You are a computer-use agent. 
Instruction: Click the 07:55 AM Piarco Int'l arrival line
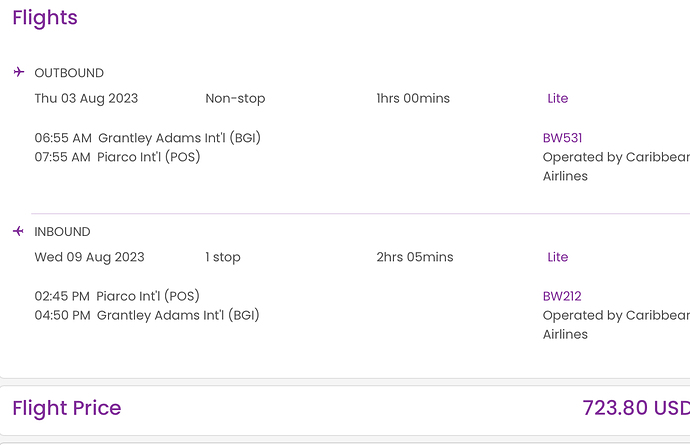[117, 157]
